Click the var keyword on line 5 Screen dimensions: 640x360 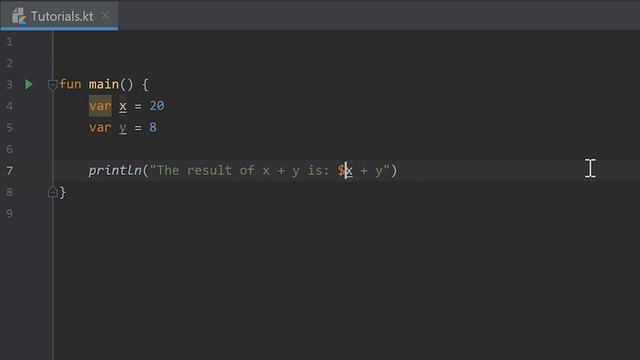(100, 127)
